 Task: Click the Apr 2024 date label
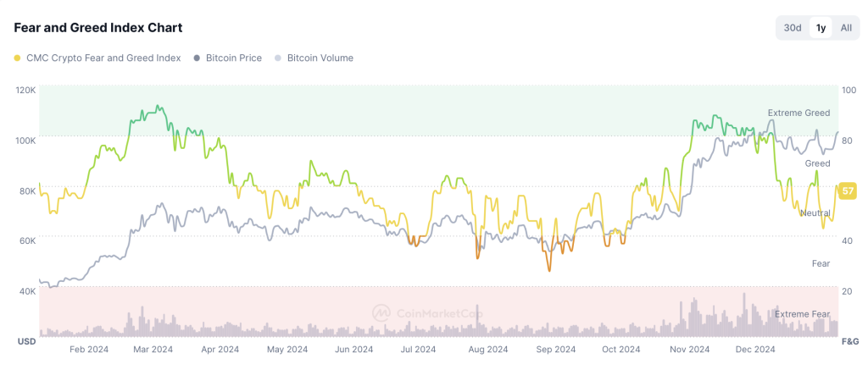pyautogui.click(x=220, y=350)
